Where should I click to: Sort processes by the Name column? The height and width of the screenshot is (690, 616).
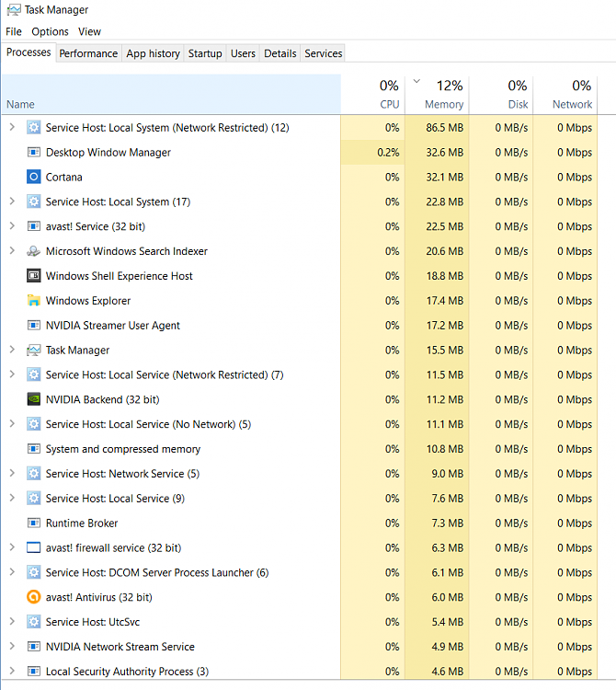point(20,104)
